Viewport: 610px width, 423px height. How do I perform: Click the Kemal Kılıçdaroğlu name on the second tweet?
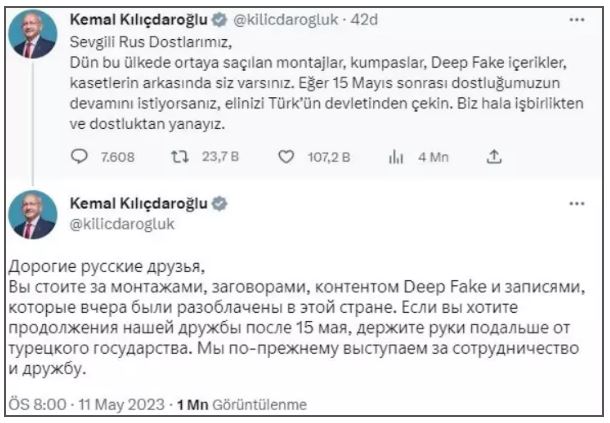pos(139,204)
